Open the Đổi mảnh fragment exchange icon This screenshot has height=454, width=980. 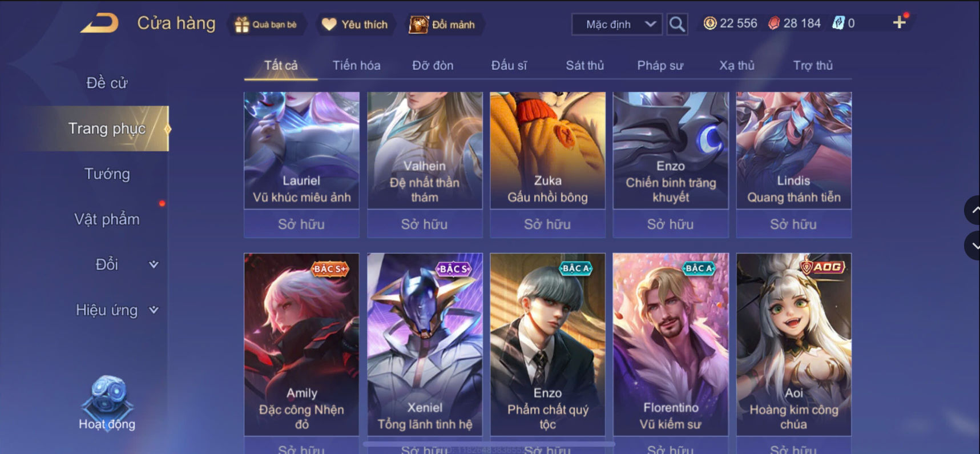tap(418, 25)
